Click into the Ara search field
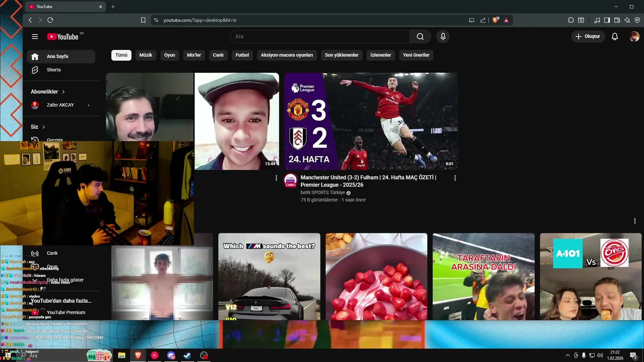644x362 pixels. pyautogui.click(x=320, y=36)
